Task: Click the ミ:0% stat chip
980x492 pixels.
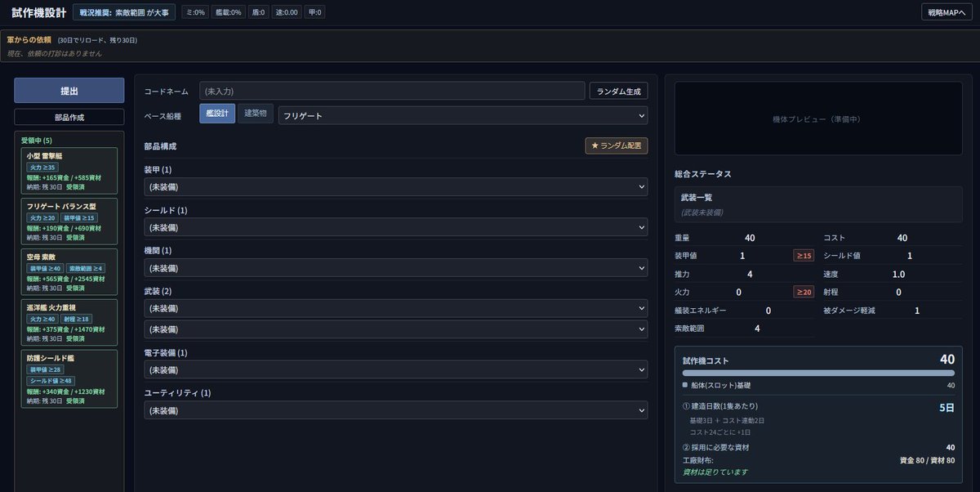Action: 194,12
